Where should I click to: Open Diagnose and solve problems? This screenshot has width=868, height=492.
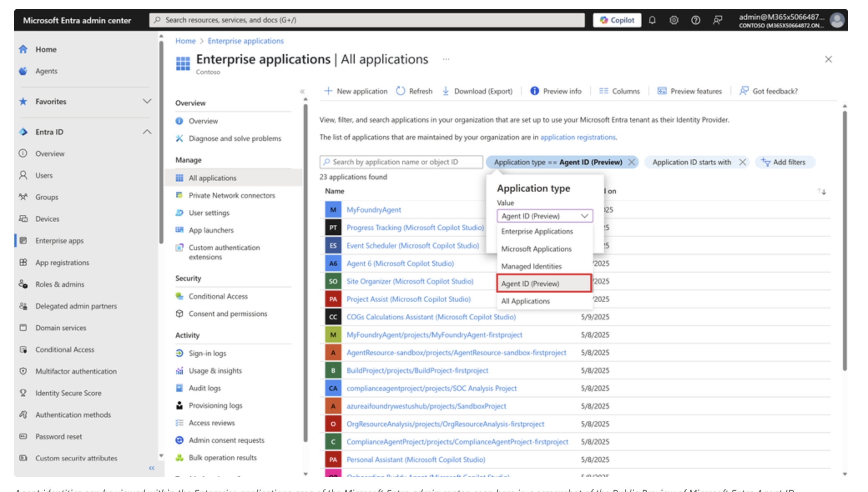235,138
